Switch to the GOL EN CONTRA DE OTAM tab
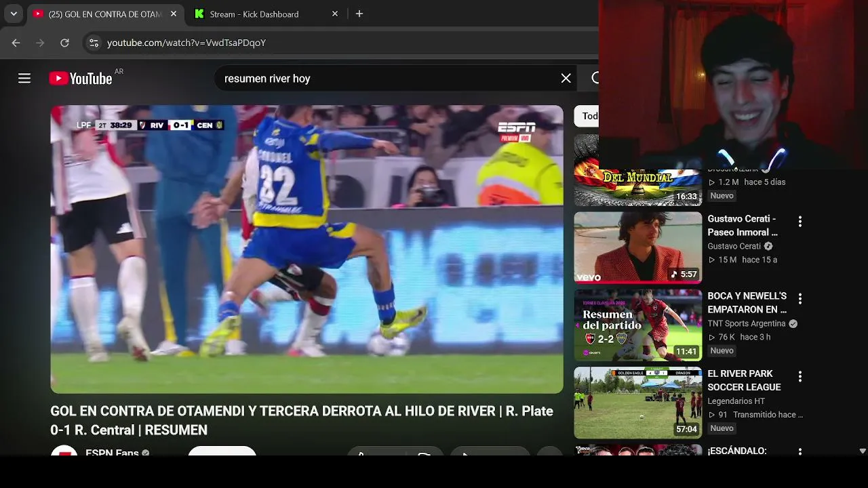The width and height of the screenshot is (868, 488). pyautogui.click(x=106, y=14)
